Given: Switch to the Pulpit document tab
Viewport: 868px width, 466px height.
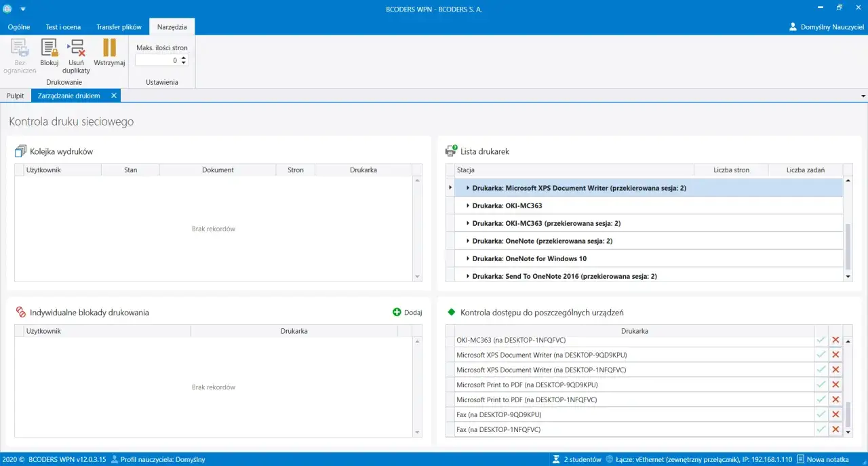Looking at the screenshot, I should point(16,96).
